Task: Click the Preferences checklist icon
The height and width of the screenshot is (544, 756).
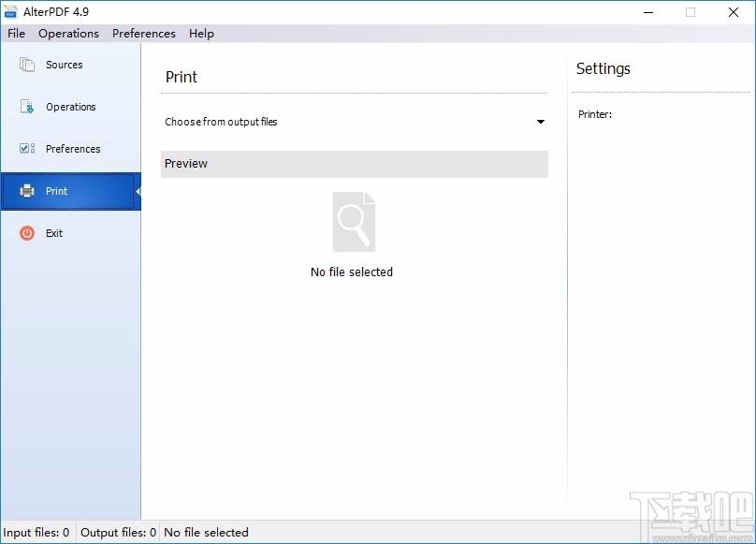Action: 27,148
